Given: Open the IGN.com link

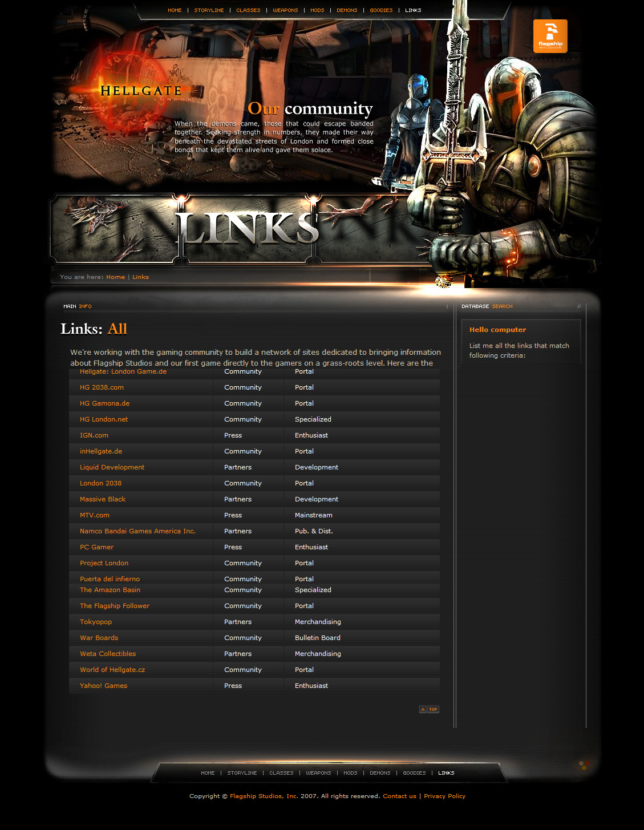Looking at the screenshot, I should click(94, 435).
